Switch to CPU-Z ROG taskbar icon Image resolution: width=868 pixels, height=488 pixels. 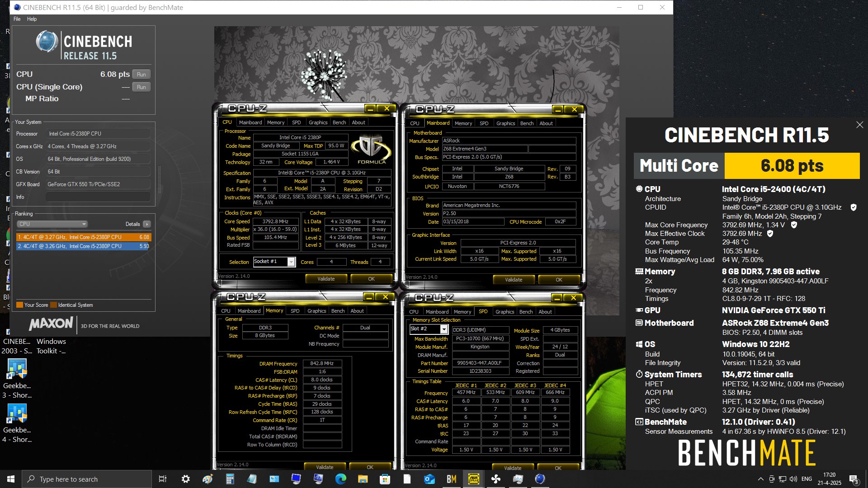473,479
